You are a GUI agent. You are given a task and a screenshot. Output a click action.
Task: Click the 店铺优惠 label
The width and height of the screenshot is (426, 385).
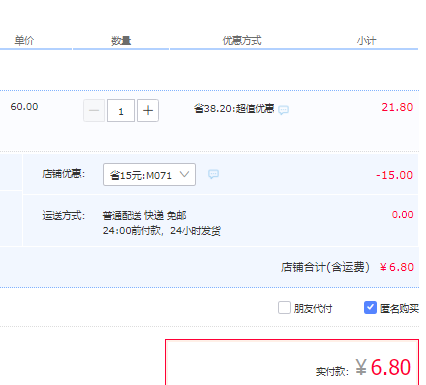tap(64, 174)
